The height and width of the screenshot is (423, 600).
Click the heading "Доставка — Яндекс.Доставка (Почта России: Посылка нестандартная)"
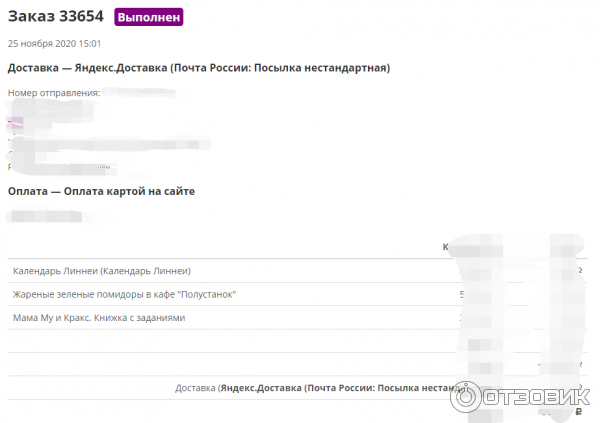[199, 68]
